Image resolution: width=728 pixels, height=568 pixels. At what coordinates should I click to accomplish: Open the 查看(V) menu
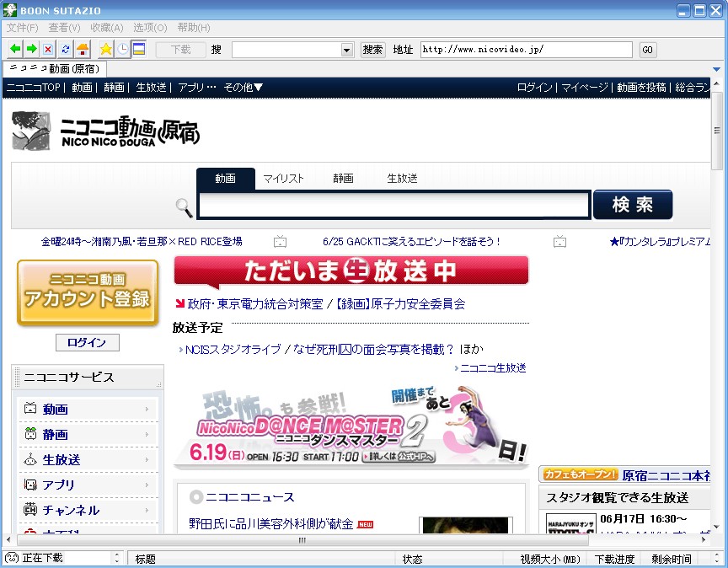[x=65, y=28]
